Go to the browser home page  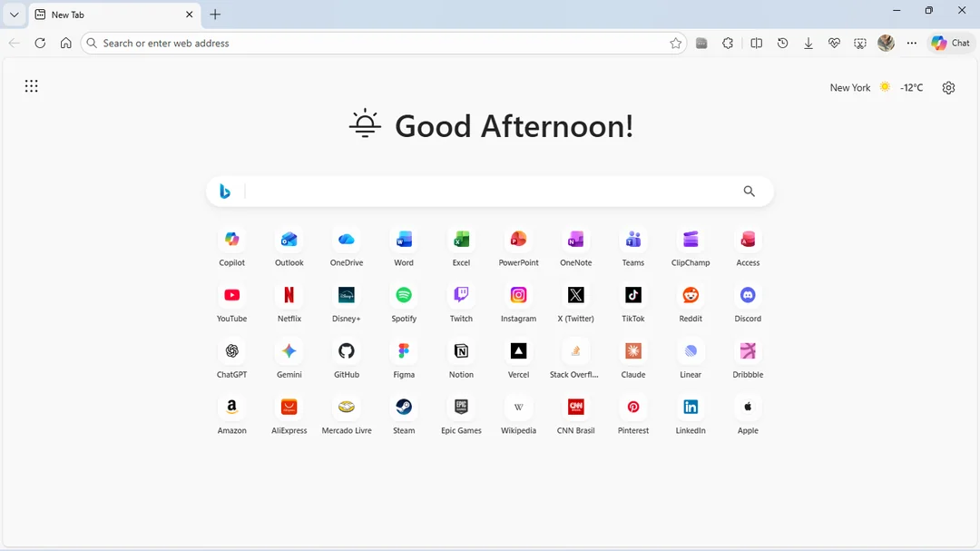pyautogui.click(x=65, y=44)
